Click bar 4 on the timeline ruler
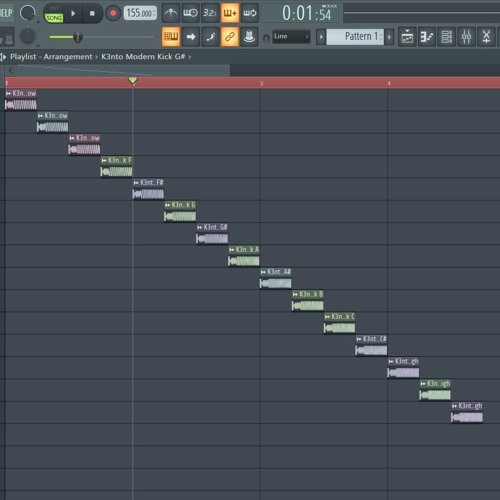Screen dimensions: 500x500 pyautogui.click(x=389, y=84)
